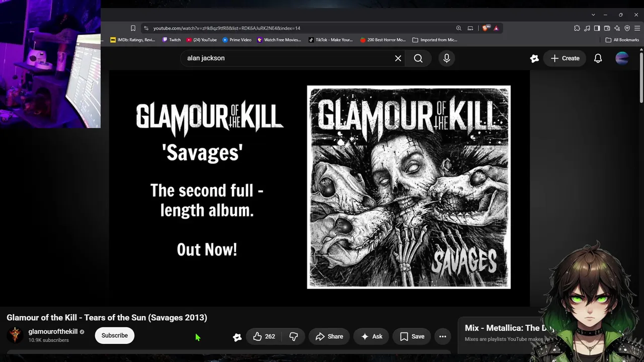Open the glamourofthekill channel name link
The image size is (644, 362).
click(53, 332)
